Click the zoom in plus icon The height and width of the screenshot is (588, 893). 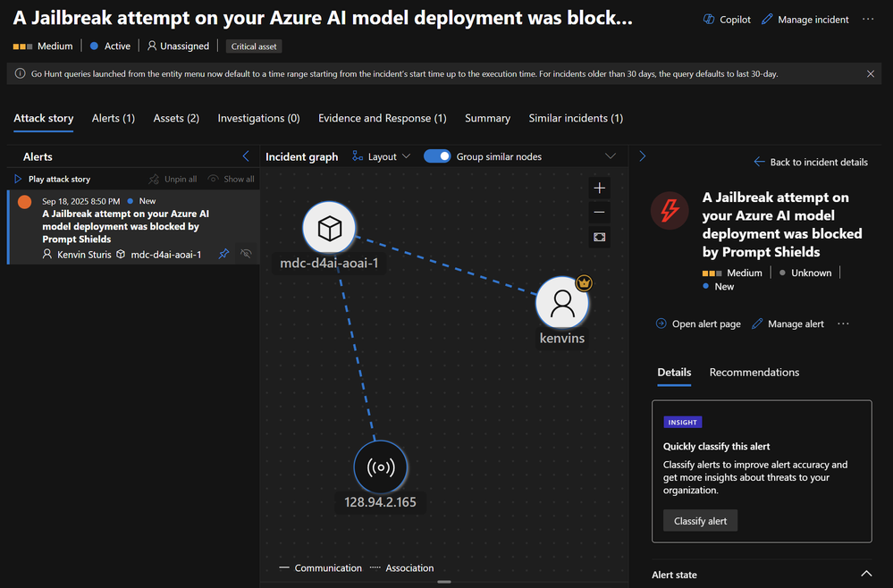pos(599,188)
